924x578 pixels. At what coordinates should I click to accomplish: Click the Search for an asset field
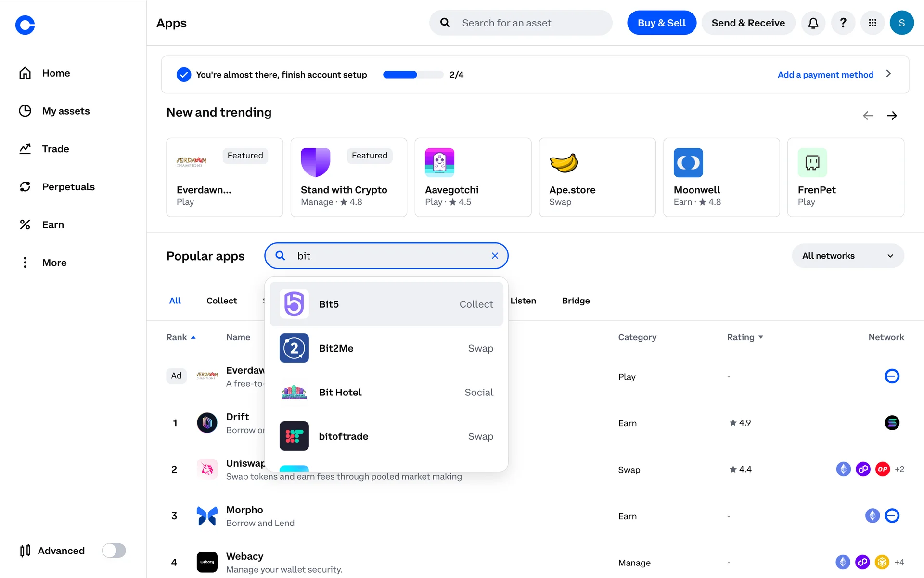point(521,23)
